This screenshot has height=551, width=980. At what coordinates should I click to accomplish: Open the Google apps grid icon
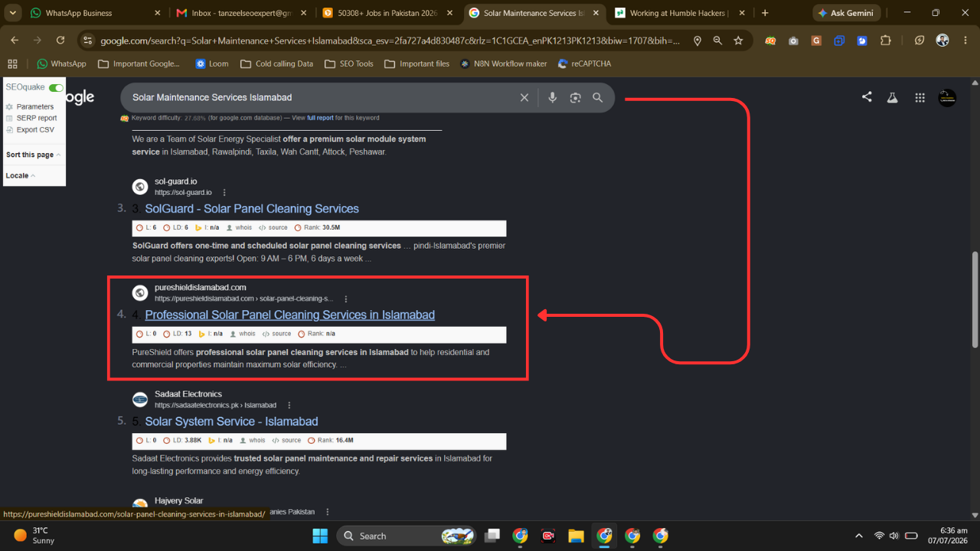[x=920, y=97]
